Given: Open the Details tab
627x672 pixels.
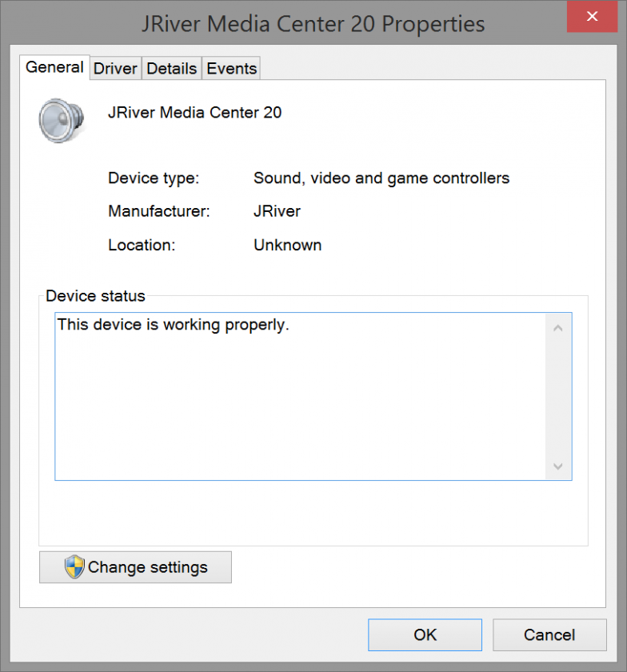Looking at the screenshot, I should pos(171,69).
